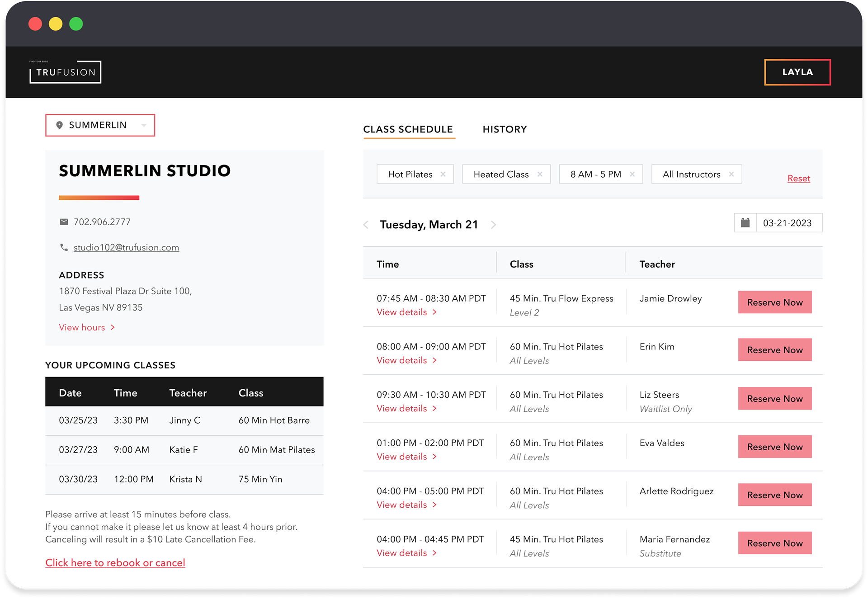Open the LAYLA account button
The width and height of the screenshot is (868, 599).
[x=797, y=72]
